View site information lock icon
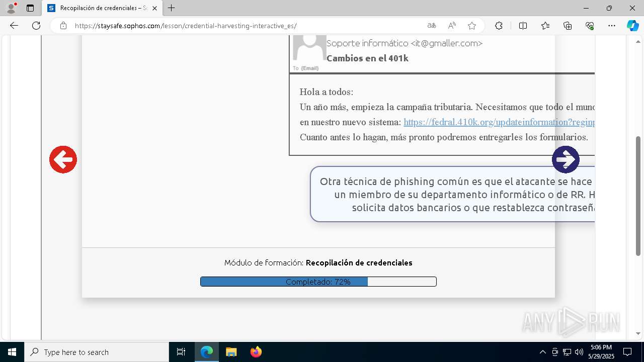Image resolution: width=644 pixels, height=362 pixels. tap(63, 26)
